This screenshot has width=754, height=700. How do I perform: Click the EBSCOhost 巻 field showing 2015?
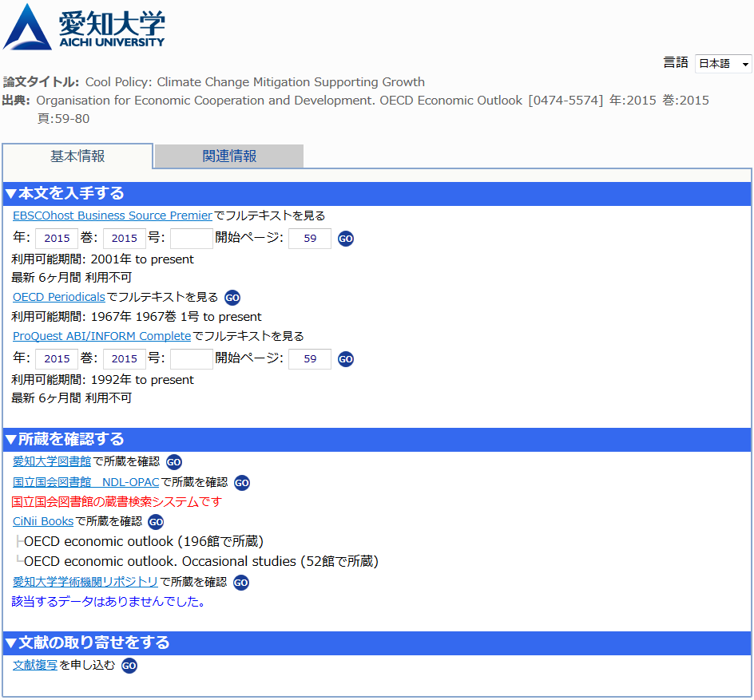124,239
